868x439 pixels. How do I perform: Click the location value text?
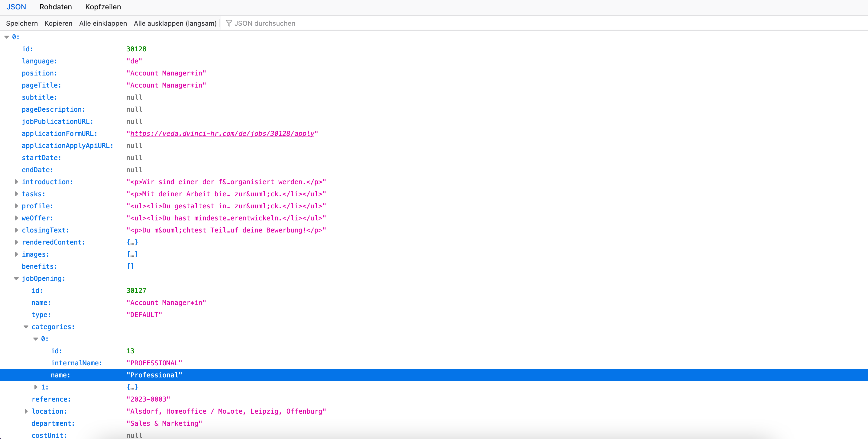click(x=226, y=412)
